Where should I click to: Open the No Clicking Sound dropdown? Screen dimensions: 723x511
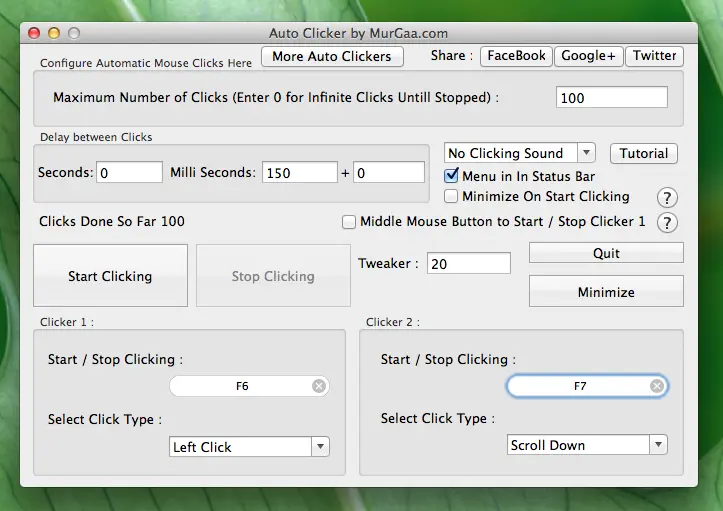point(520,153)
